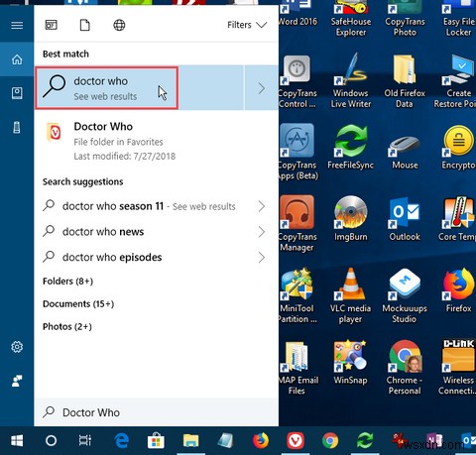Click the Cortana circle on taskbar
Screen dimensions: 476x455
51,440
